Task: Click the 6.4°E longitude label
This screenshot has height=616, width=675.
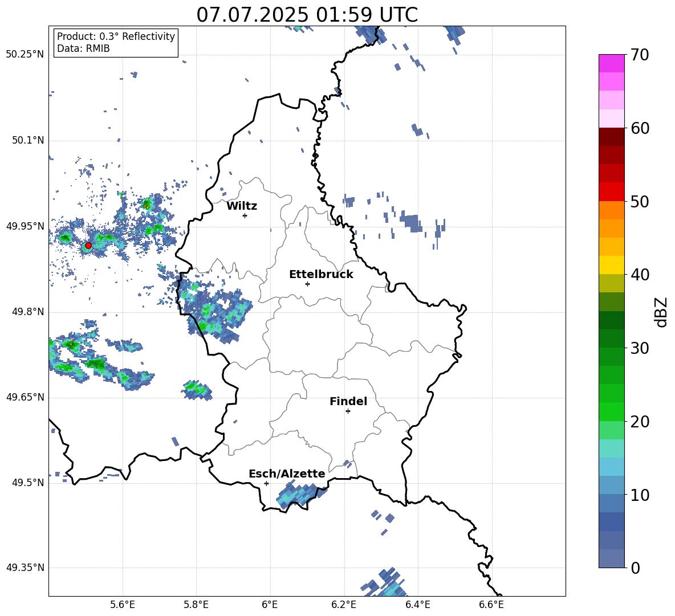Action: [x=417, y=605]
